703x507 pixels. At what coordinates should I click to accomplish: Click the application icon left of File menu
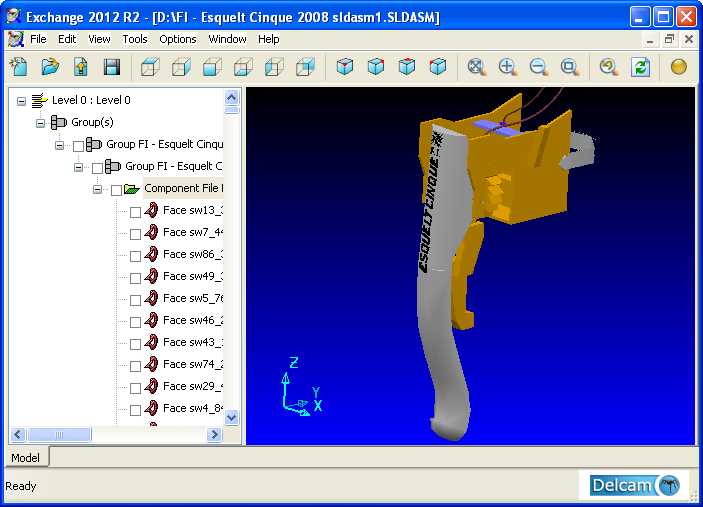click(x=16, y=39)
